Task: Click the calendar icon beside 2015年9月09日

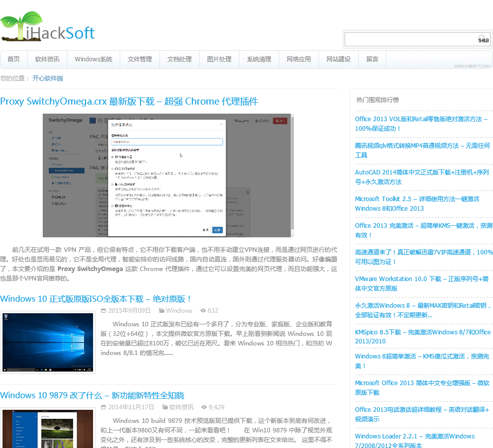Action: (x=103, y=311)
